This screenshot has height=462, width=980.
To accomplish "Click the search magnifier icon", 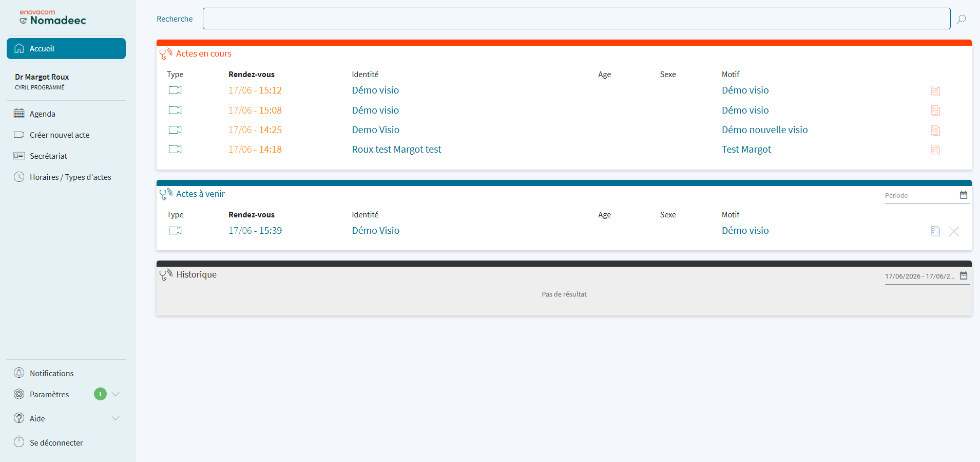I will click(x=961, y=19).
